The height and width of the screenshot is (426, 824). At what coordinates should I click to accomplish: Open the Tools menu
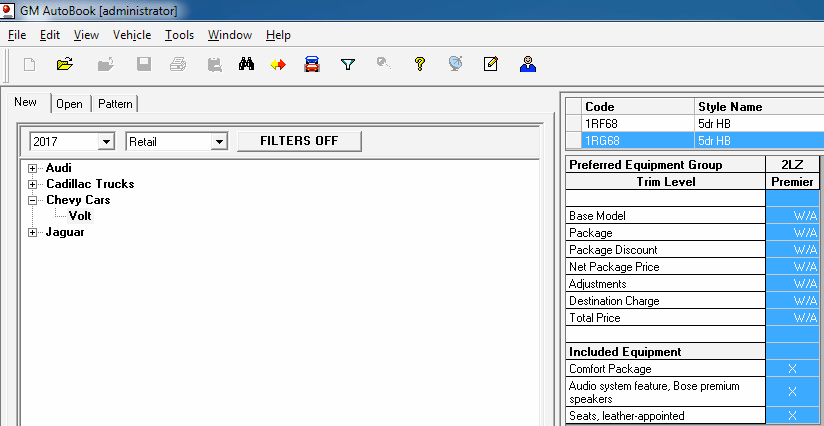(179, 35)
